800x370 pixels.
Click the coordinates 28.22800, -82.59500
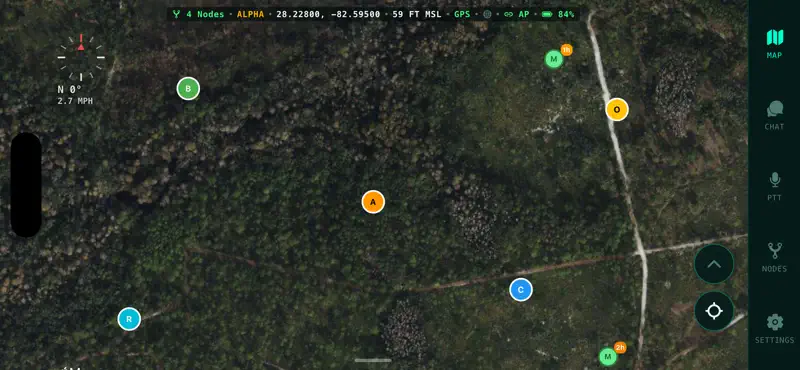pos(328,14)
